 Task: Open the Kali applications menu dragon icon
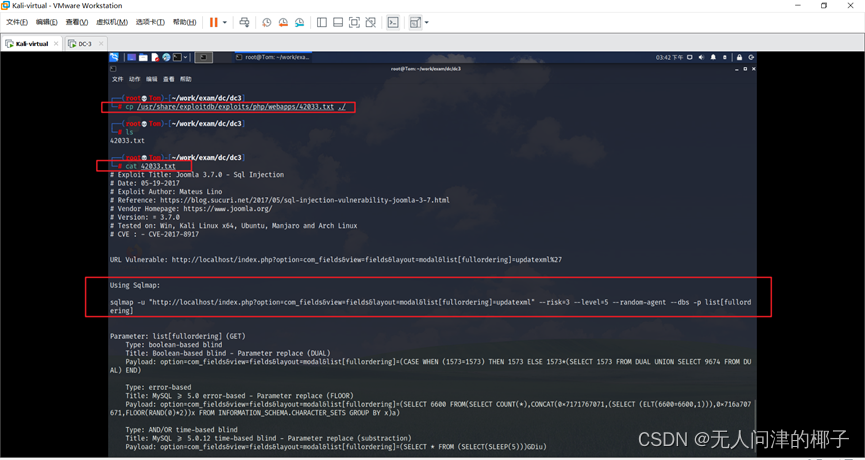point(114,57)
